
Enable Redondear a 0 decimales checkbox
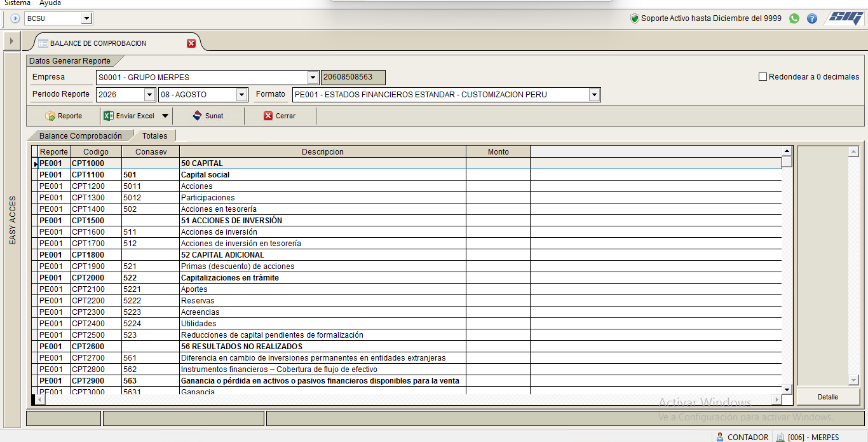(763, 77)
